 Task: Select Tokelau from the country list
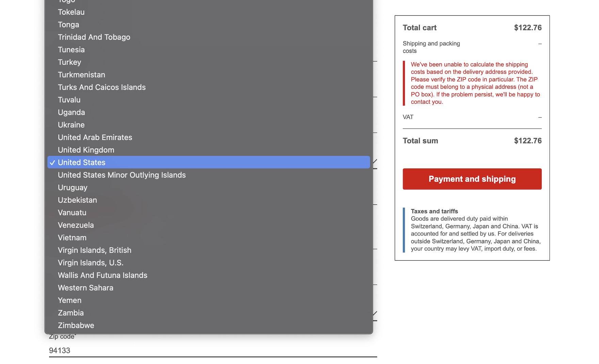71,12
